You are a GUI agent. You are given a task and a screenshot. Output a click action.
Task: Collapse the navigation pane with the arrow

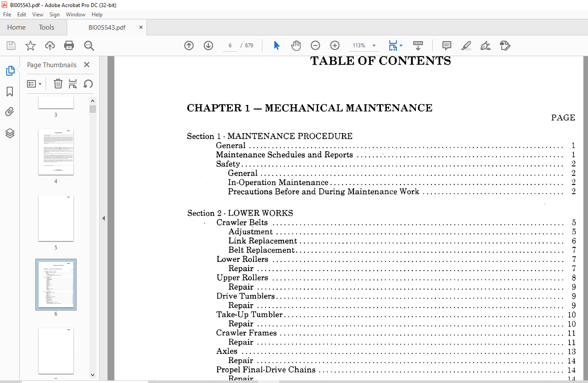tap(103, 218)
